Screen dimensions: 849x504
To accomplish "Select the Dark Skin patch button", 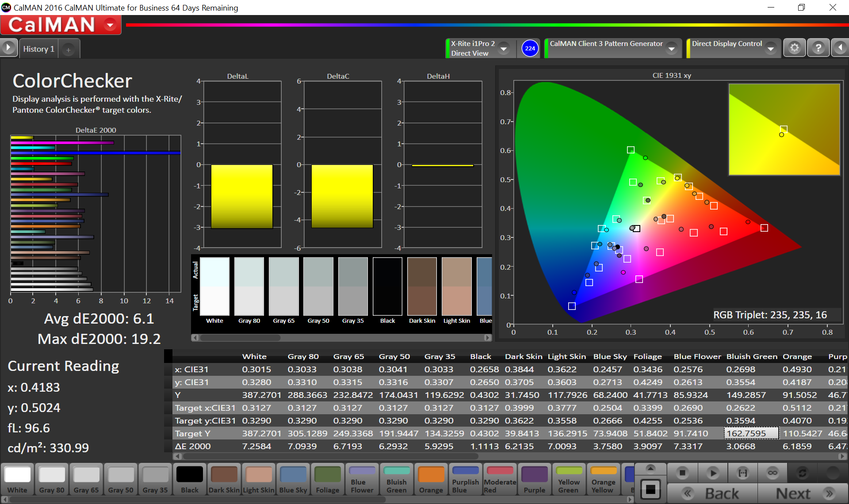I will tap(224, 479).
